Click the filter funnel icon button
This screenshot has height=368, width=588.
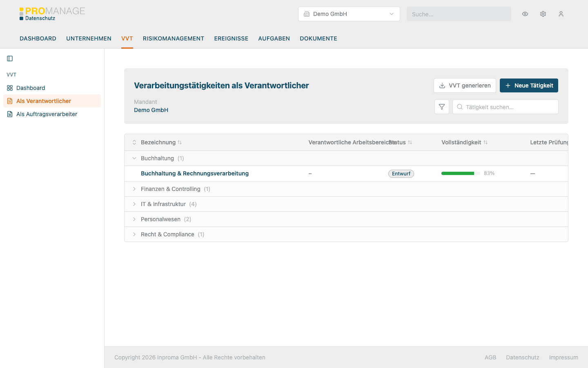[x=442, y=107]
